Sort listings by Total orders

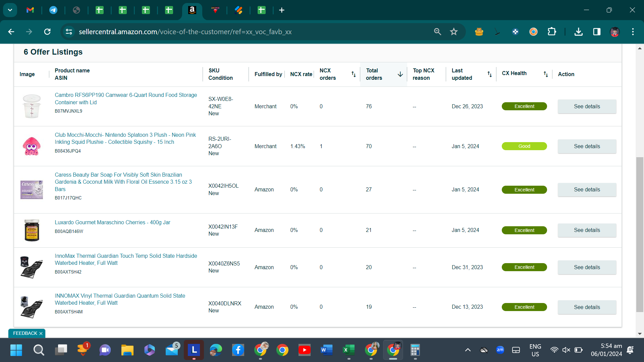[400, 74]
